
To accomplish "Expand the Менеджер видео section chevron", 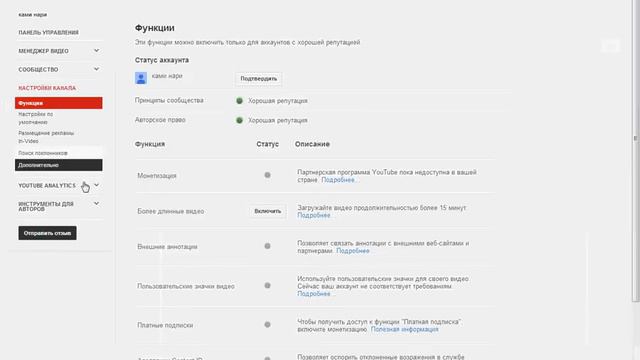I will click(x=96, y=51).
